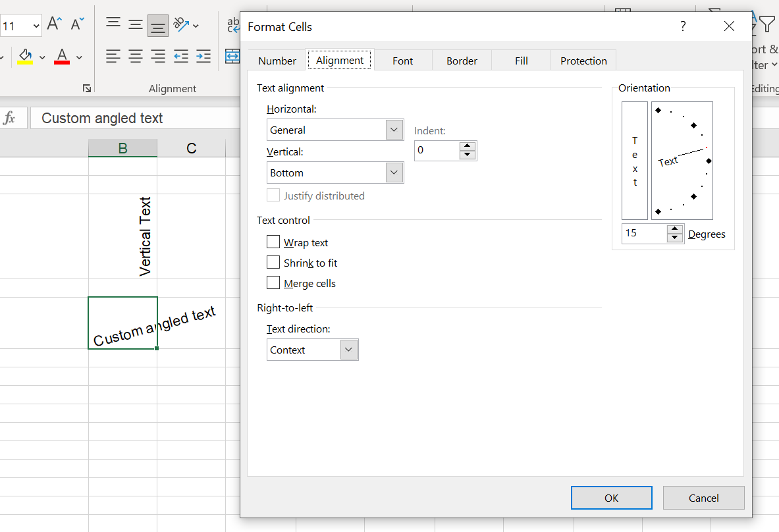Open the Text direction dropdown

point(349,350)
